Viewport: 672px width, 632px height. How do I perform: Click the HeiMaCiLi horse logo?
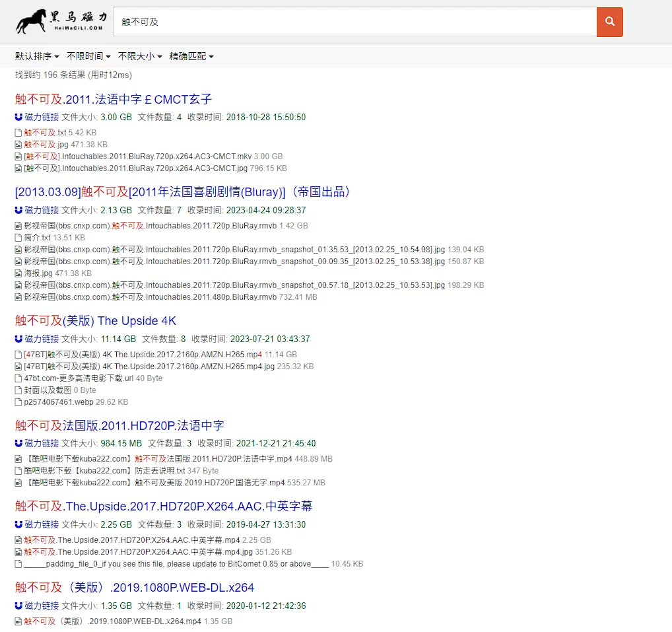click(61, 22)
